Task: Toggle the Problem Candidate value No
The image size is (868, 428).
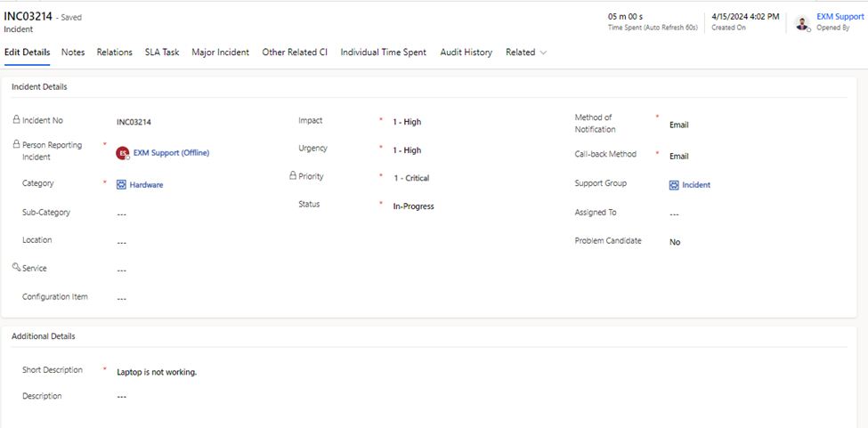Action: pyautogui.click(x=675, y=242)
